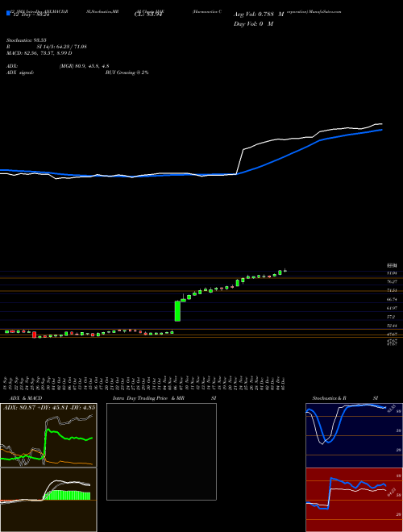Click the 76.27 price axis label
The image size is (403, 532).
click(392, 282)
